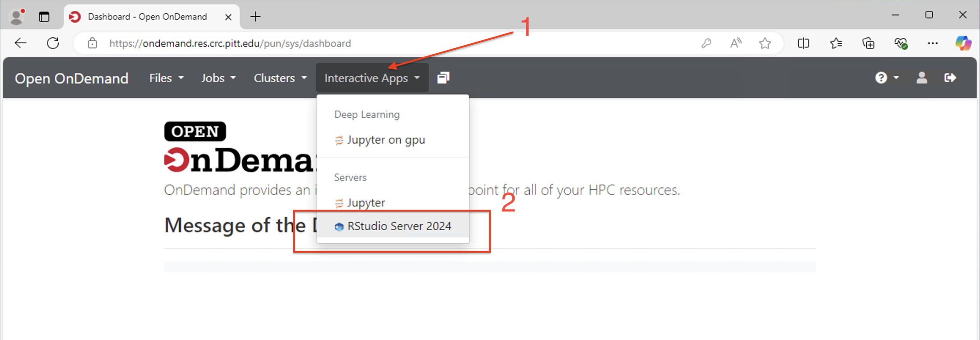Close the Dashboard - Open OnDemand tab
The height and width of the screenshot is (340, 980).
pos(228,17)
